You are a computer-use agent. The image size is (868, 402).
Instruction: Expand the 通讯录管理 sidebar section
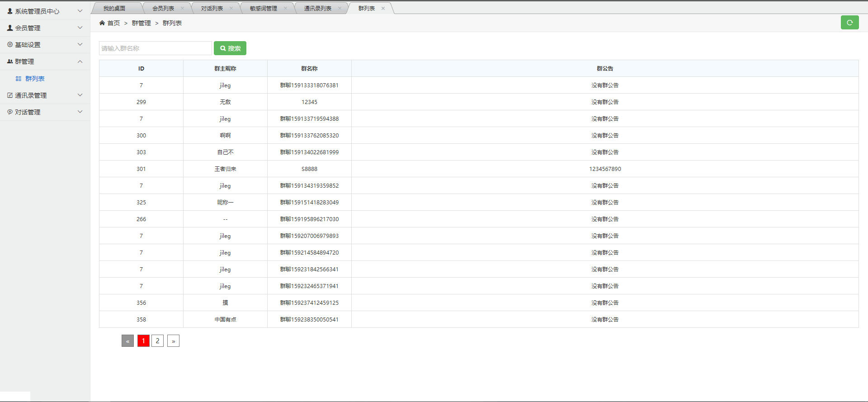80,95
